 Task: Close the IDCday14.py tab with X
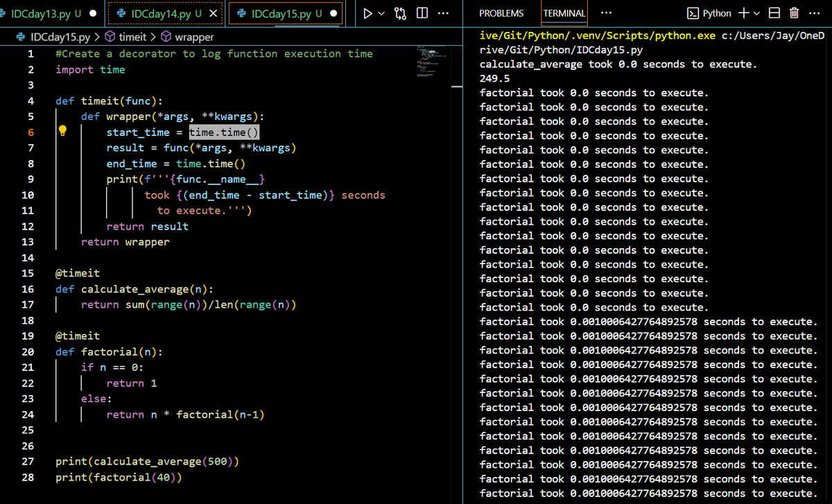214,13
